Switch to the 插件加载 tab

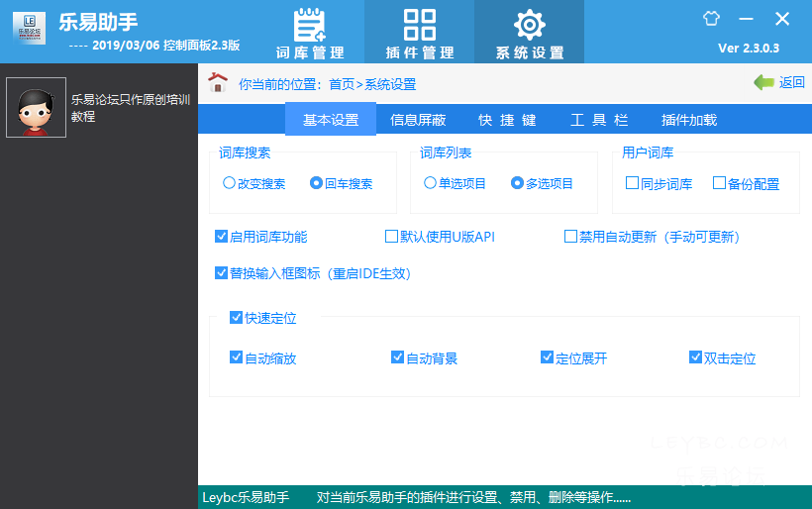coord(689,120)
